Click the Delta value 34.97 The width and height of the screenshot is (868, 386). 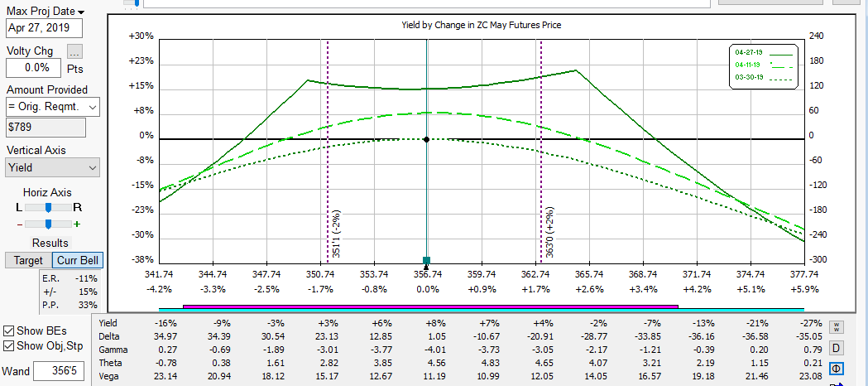165,336
